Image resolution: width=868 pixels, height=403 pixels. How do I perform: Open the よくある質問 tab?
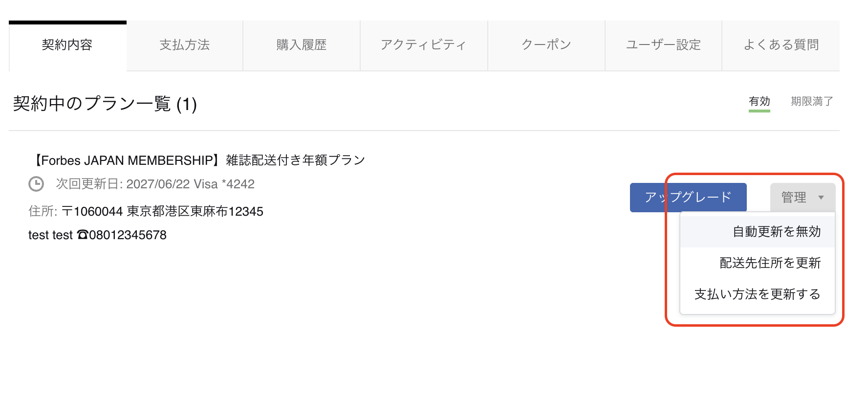point(781,45)
